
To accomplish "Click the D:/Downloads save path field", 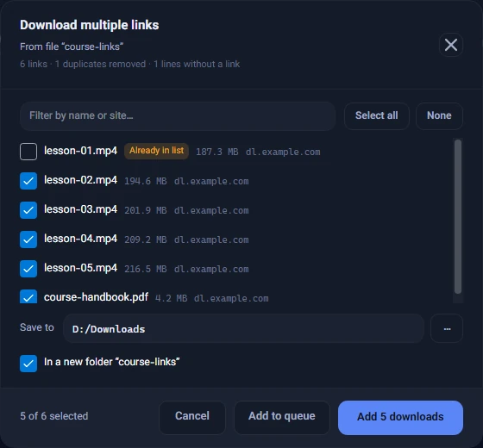I will [x=243, y=328].
